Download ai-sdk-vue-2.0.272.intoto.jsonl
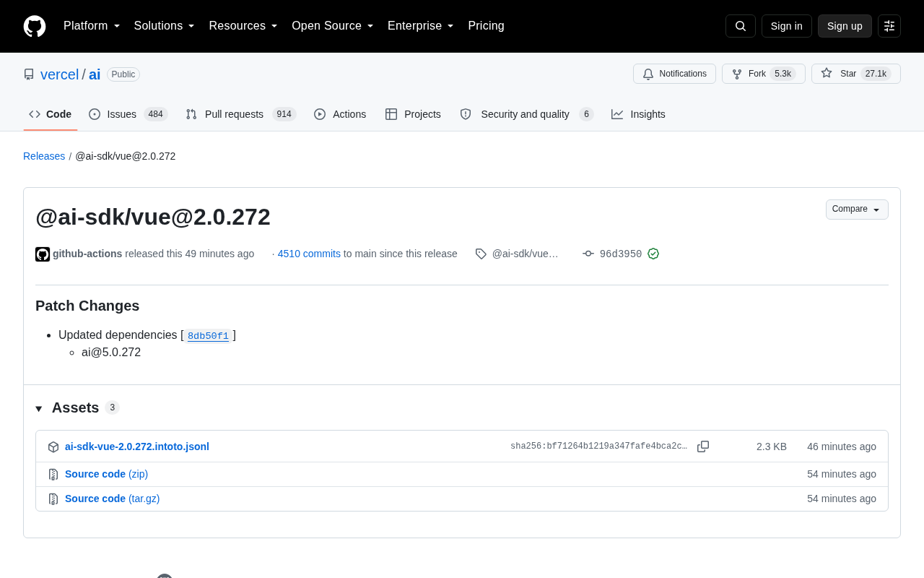The image size is (924, 578). click(x=137, y=447)
